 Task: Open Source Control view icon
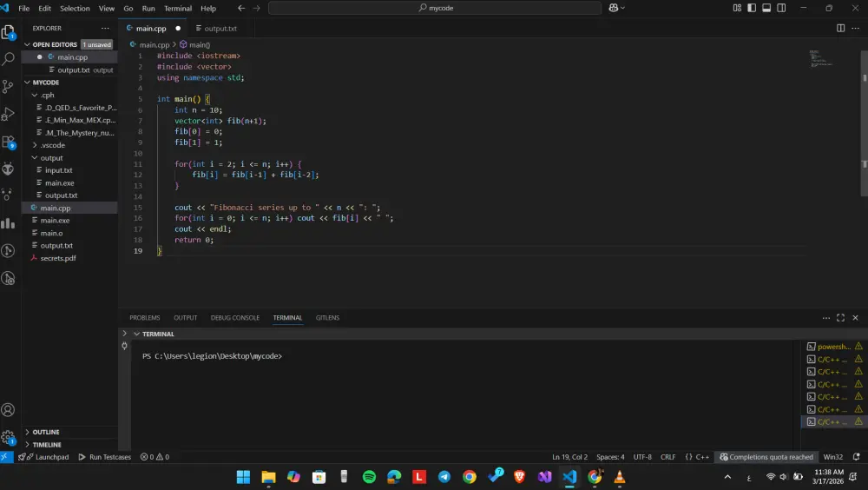click(9, 87)
